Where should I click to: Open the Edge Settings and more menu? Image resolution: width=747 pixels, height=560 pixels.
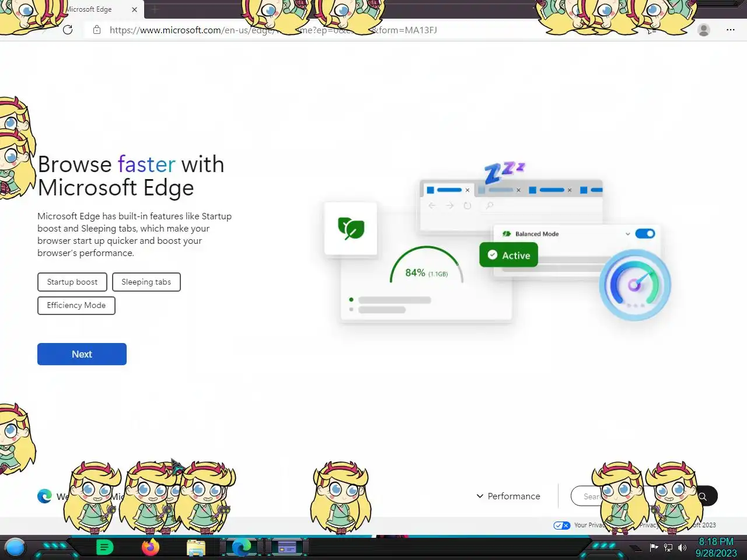731,30
